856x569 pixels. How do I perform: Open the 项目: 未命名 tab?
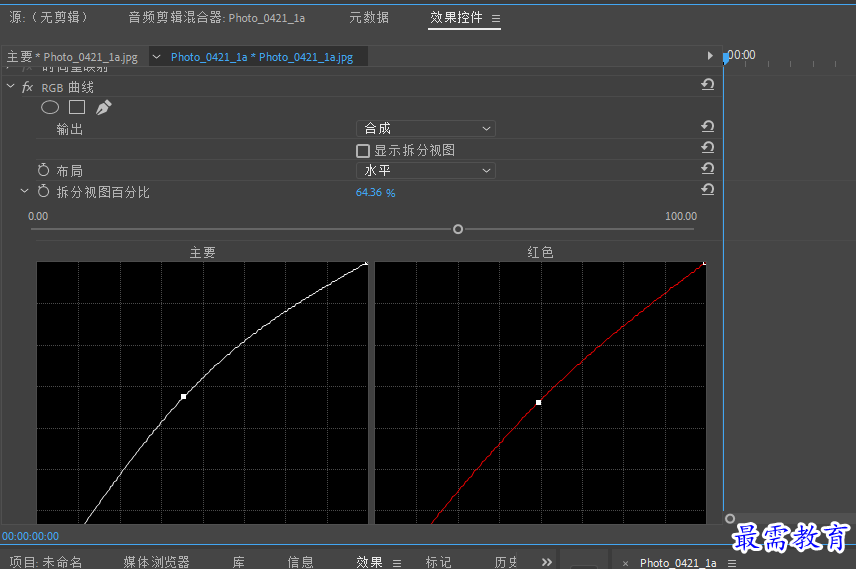pyautogui.click(x=45, y=562)
